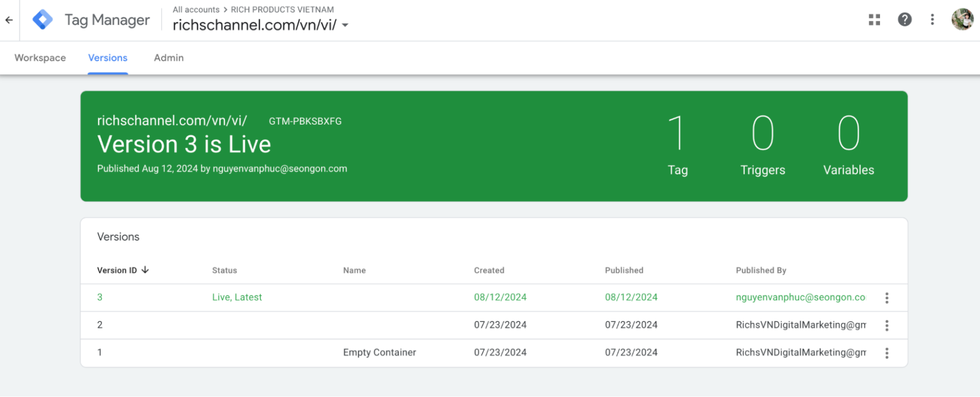Viewport: 980px width, 397px height.
Task: Click the All accounts breadcrumb link
Action: click(196, 10)
